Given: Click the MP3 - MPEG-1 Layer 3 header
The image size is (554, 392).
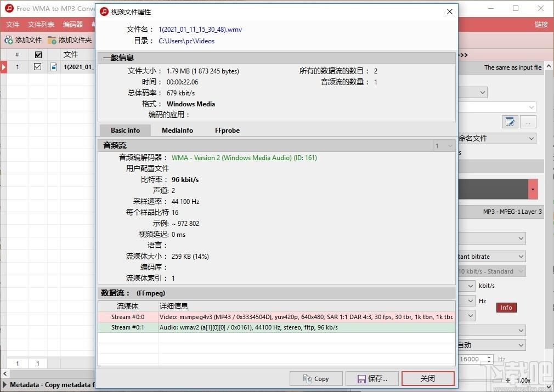Looking at the screenshot, I should point(512,212).
